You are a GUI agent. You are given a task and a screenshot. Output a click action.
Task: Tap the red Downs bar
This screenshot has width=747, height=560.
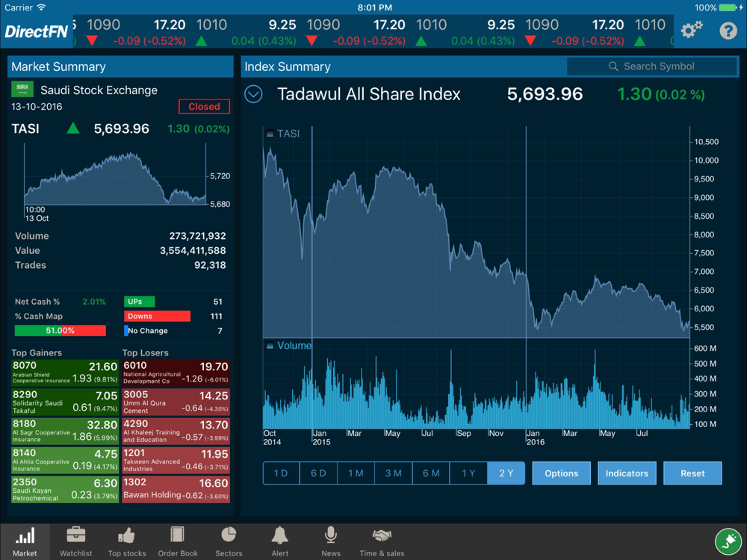tap(157, 316)
